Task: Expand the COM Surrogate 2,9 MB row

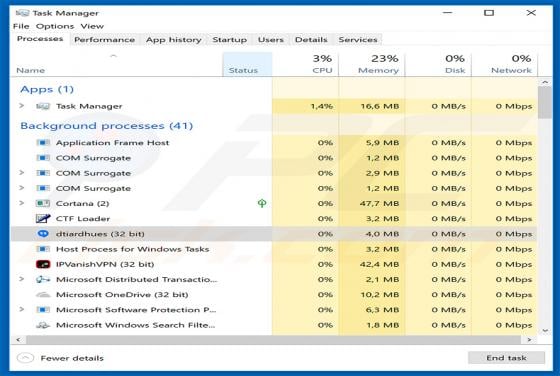Action: [x=22, y=173]
